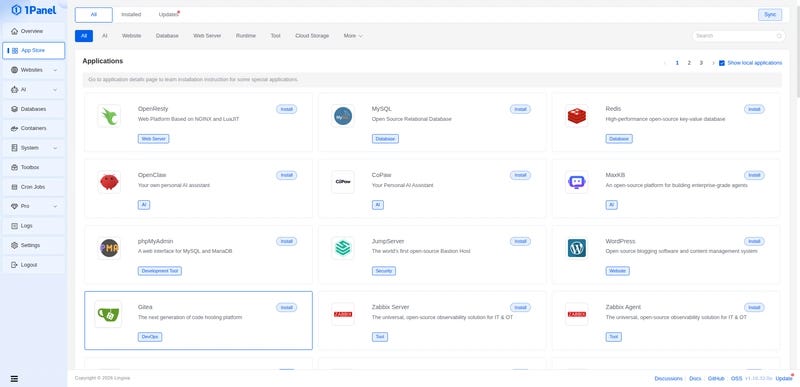This screenshot has width=800, height=387.
Task: Filter by Web Server category
Action: [x=207, y=36]
